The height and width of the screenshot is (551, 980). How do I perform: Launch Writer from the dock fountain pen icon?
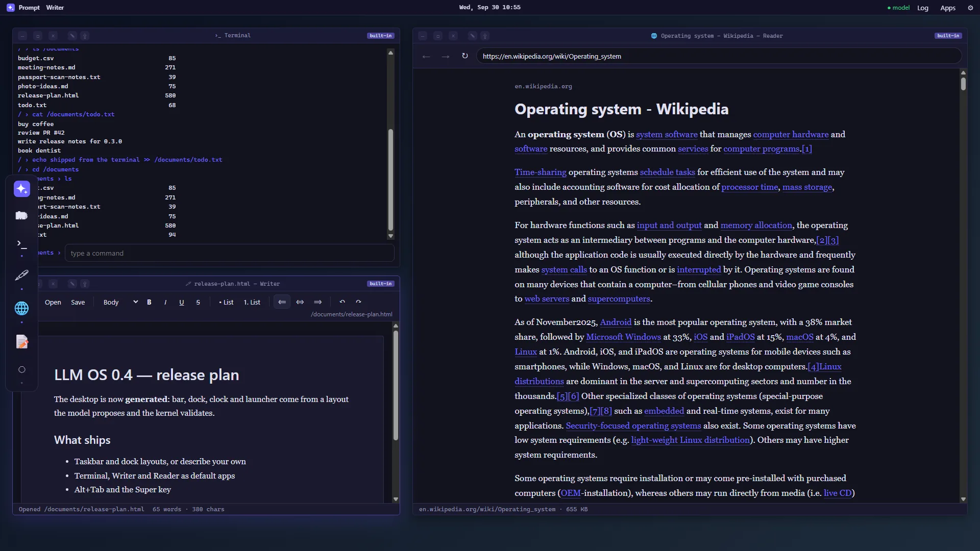pos(22,275)
